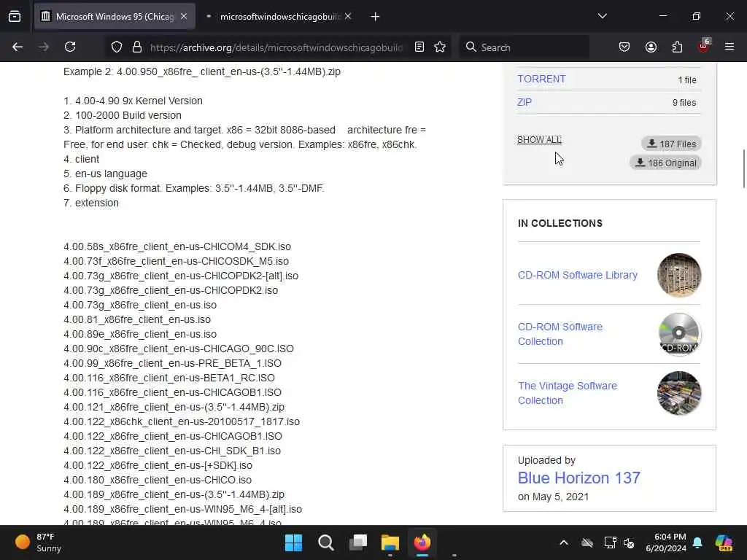Click the Forward navigation arrow

pos(44,47)
